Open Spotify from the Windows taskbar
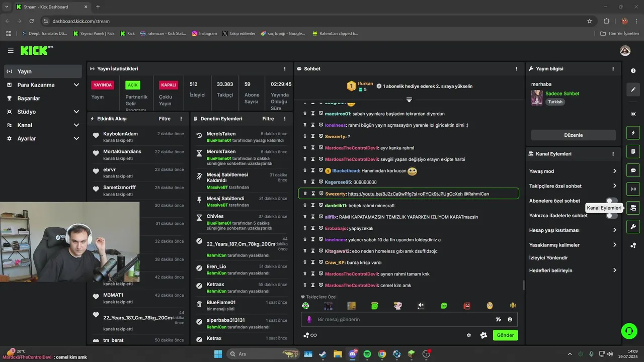 367,354
